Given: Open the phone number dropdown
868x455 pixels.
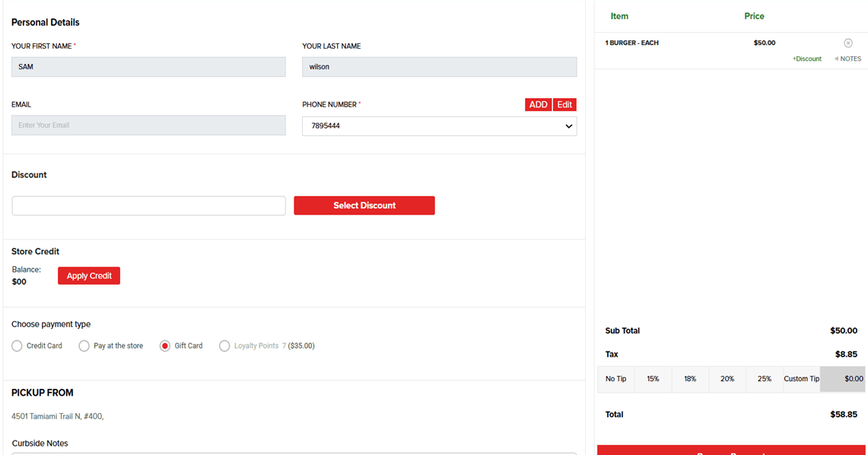Looking at the screenshot, I should tap(439, 126).
